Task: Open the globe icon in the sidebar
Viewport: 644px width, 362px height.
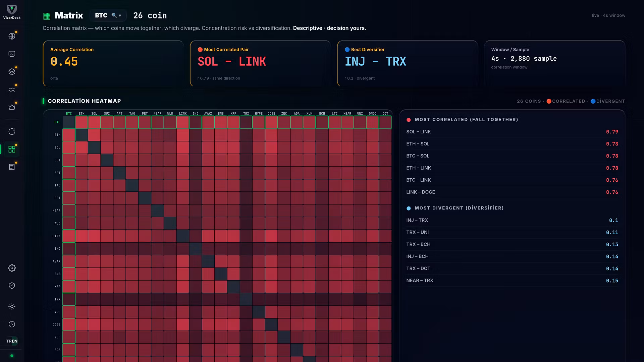Action: 12,36
